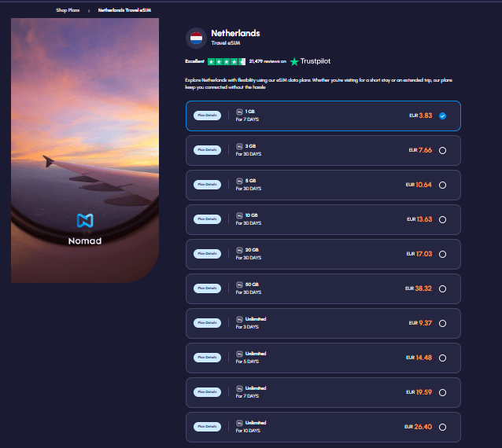Click Netherlands Travel eSIM breadcrumb
This screenshot has height=448, width=502.
[x=124, y=10]
